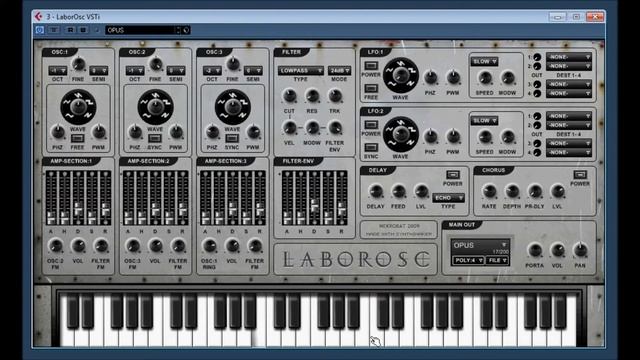Click the OSC:1 FINE tuning knob
The width and height of the screenshot is (640, 360).
coord(78,64)
